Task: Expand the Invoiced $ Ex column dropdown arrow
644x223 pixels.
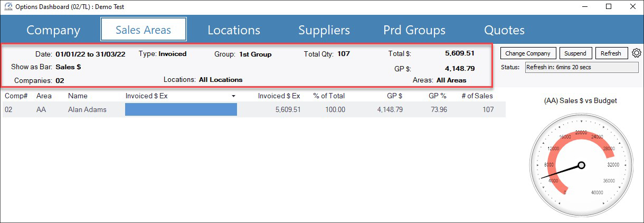Action: coord(233,96)
